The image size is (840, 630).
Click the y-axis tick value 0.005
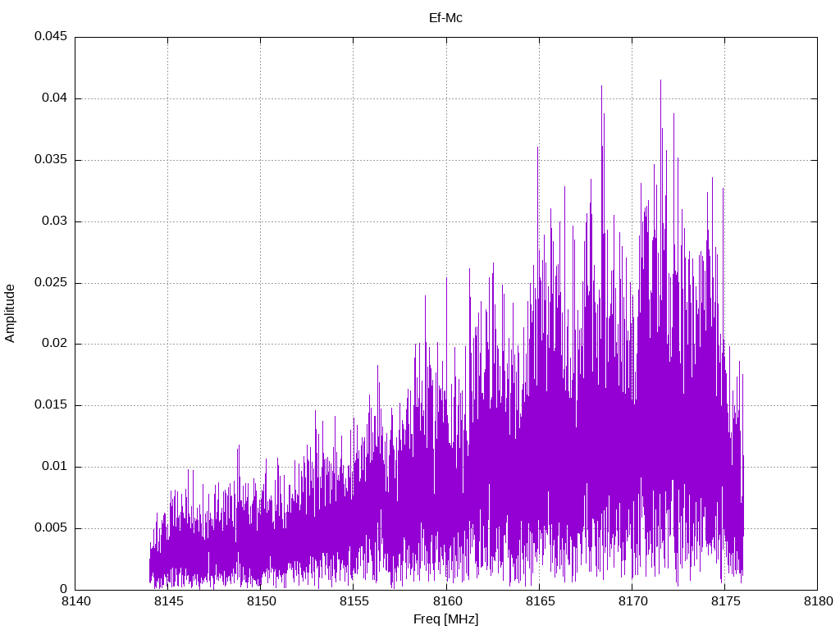pos(51,527)
